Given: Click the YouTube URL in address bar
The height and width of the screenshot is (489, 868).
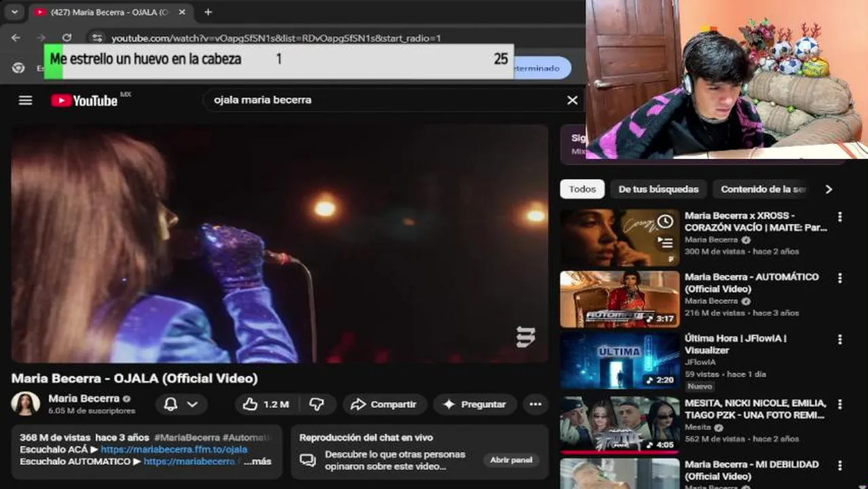Looking at the screenshot, I should [x=276, y=39].
